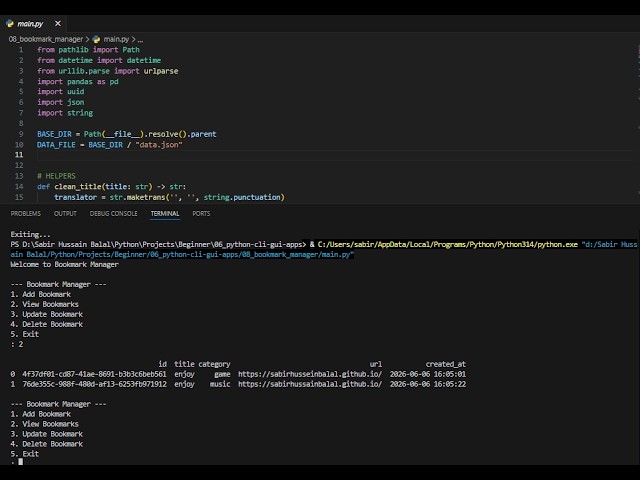Open the DEBUG CONSOLE panel tab
Viewport: 640px width, 480px height.
click(113, 213)
